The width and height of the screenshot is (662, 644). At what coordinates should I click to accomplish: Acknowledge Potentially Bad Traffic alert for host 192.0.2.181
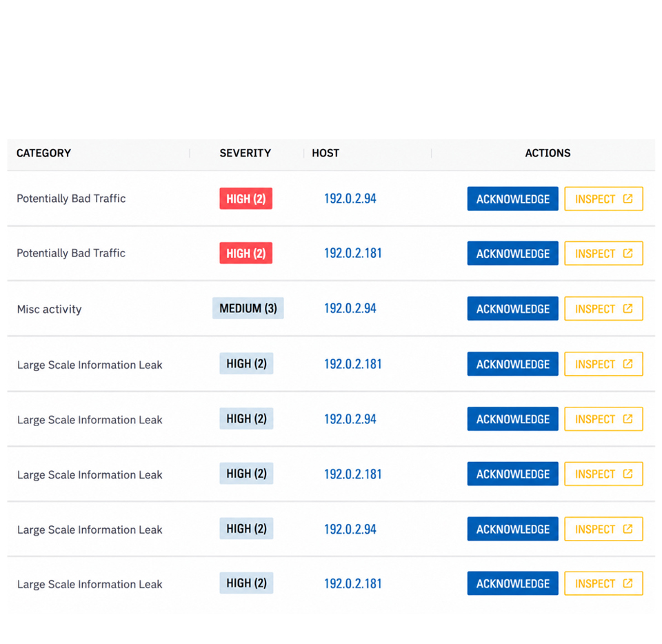pos(512,253)
